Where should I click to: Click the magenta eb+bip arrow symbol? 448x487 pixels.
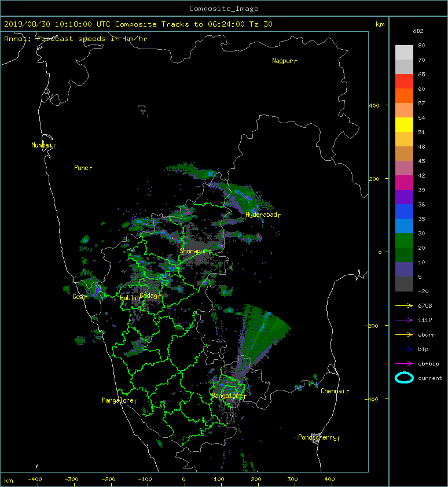[404, 364]
